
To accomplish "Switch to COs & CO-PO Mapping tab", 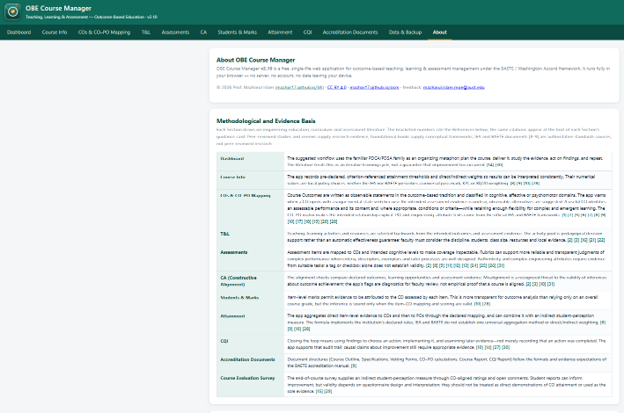I will tap(104, 32).
